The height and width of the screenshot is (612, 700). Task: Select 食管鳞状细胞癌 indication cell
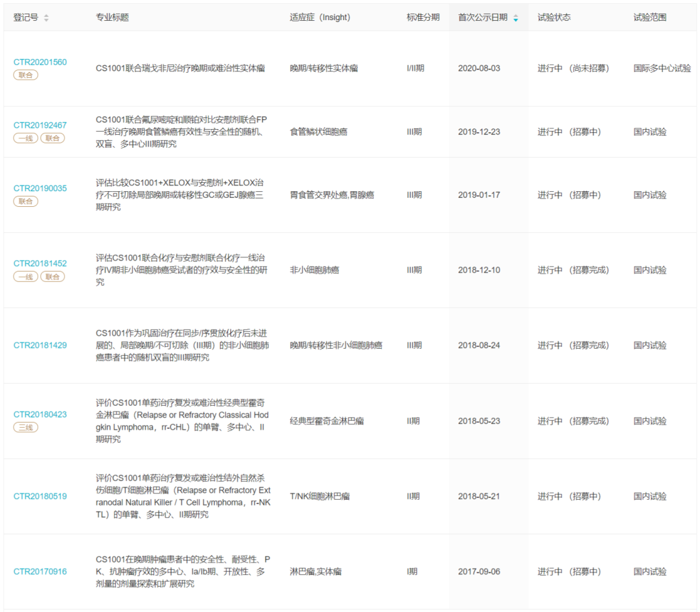pos(318,132)
